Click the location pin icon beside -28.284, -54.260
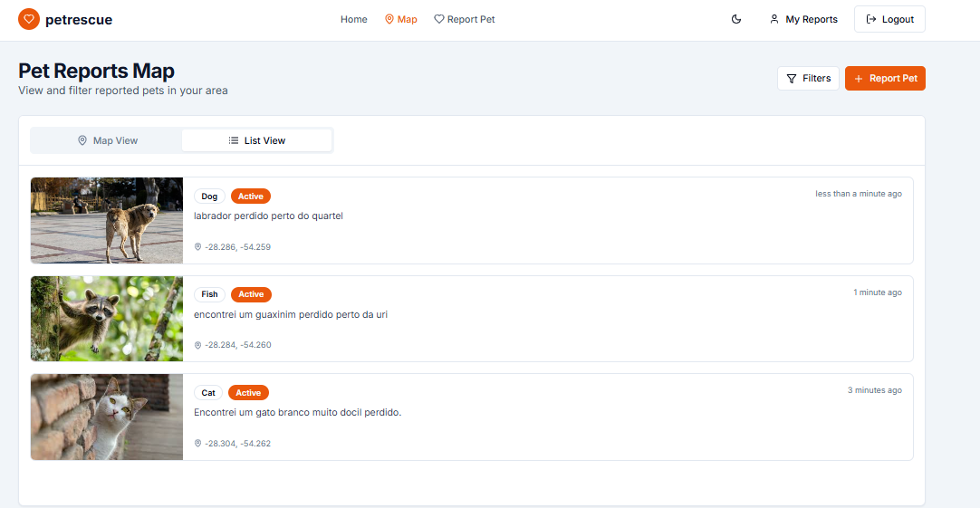Screen dimensions: 980x508 [x=198, y=345]
